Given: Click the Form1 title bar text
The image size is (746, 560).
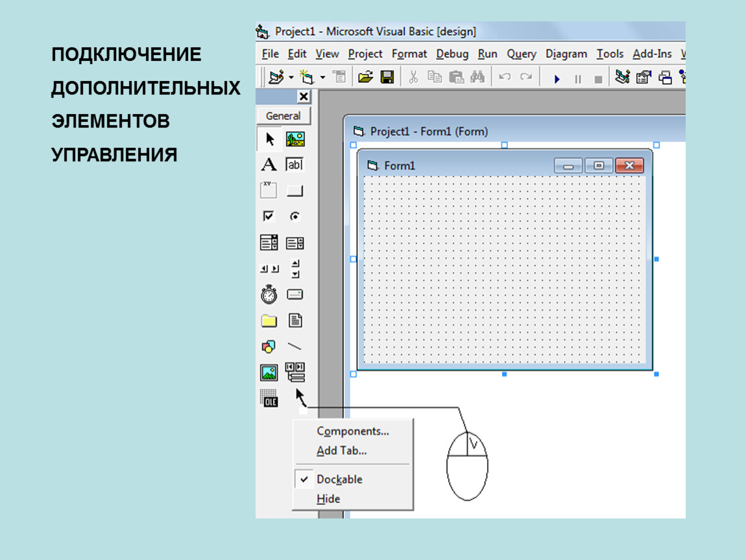Looking at the screenshot, I should 400,165.
